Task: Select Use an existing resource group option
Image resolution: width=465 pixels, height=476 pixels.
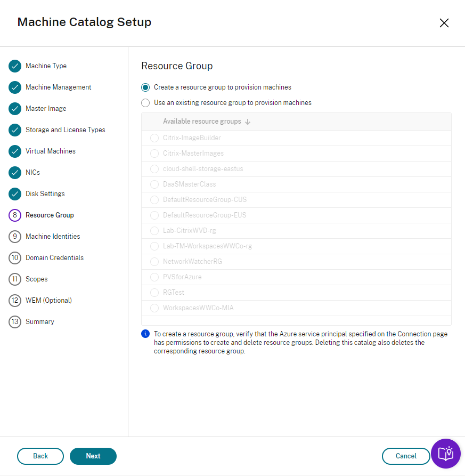Action: tap(145, 103)
